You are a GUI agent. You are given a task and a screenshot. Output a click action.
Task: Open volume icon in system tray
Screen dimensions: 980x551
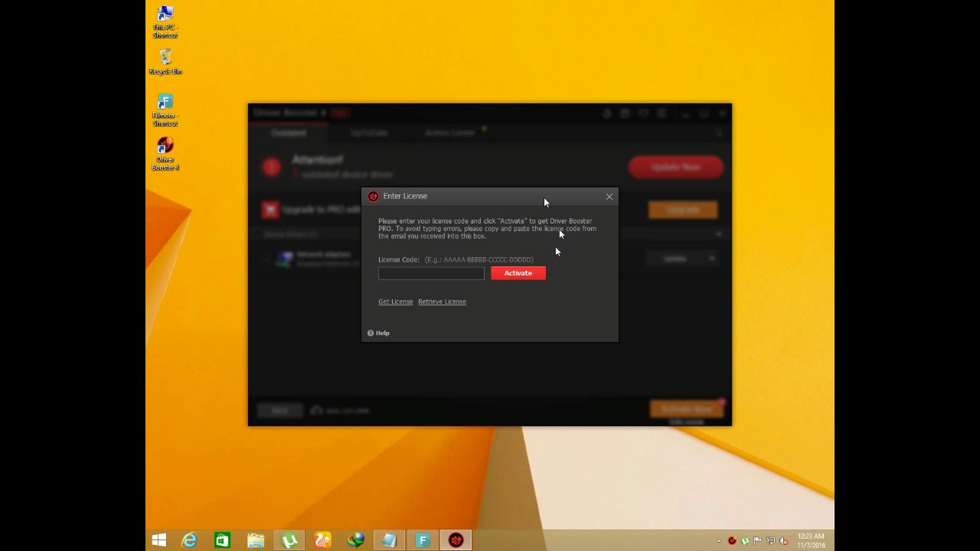[783, 541]
